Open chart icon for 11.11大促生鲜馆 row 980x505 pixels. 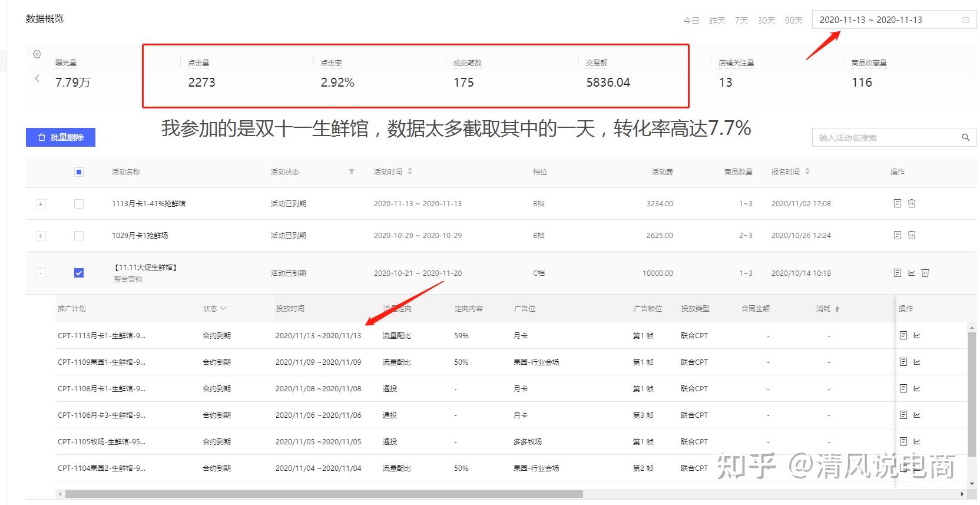(912, 273)
